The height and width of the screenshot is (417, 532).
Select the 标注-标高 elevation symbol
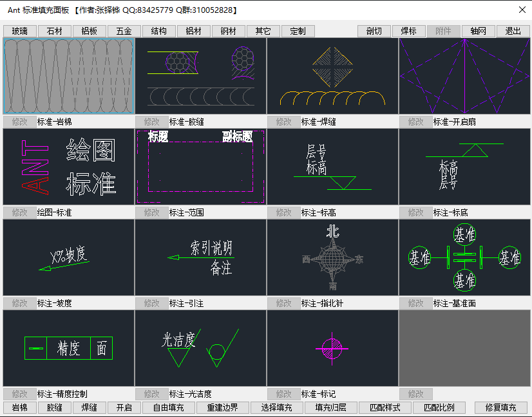(x=332, y=167)
